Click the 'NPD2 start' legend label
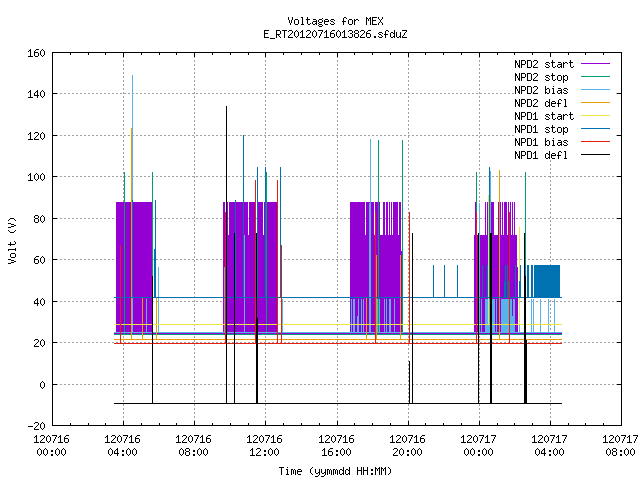 (544, 64)
